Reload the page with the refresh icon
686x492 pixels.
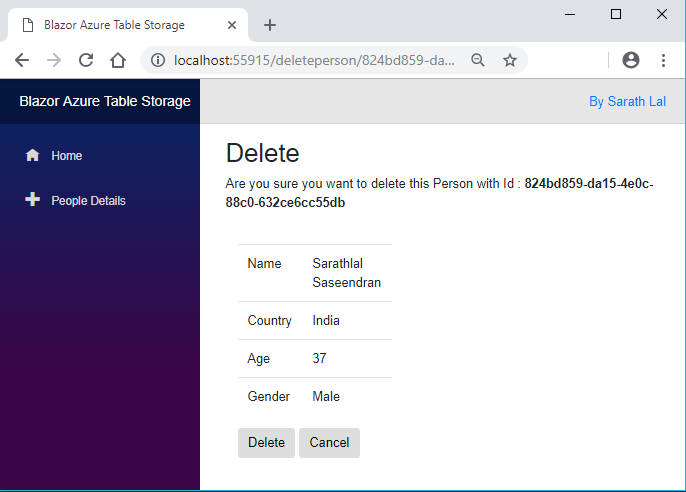tap(86, 60)
